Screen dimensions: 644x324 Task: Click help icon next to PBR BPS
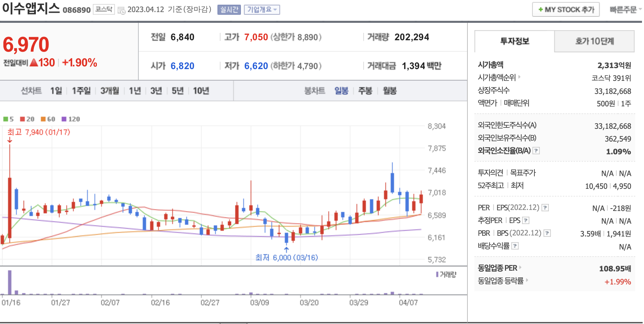pos(547,233)
